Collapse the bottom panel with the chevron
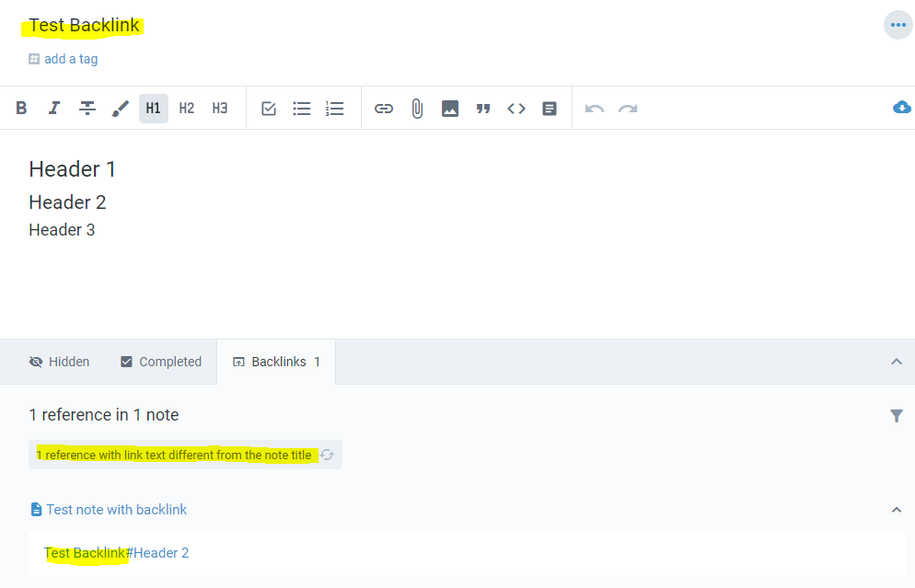The width and height of the screenshot is (915, 588). [897, 362]
